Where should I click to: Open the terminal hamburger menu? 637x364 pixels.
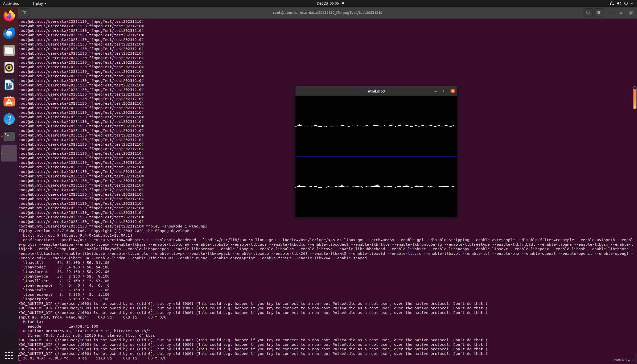tap(599, 13)
